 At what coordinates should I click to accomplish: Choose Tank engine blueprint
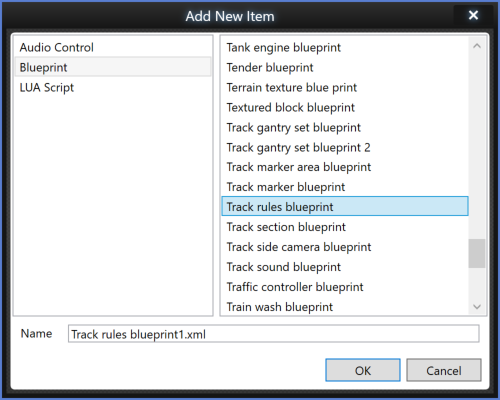(345, 47)
